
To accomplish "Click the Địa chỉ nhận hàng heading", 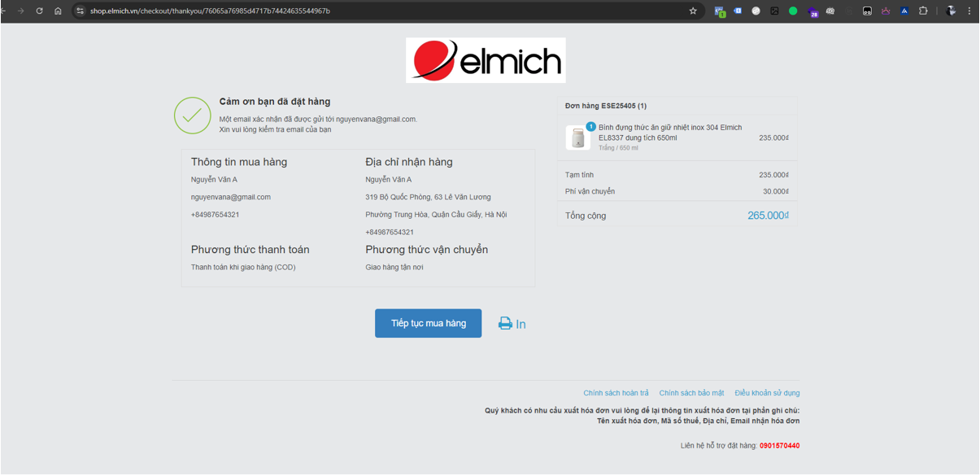I will 409,162.
